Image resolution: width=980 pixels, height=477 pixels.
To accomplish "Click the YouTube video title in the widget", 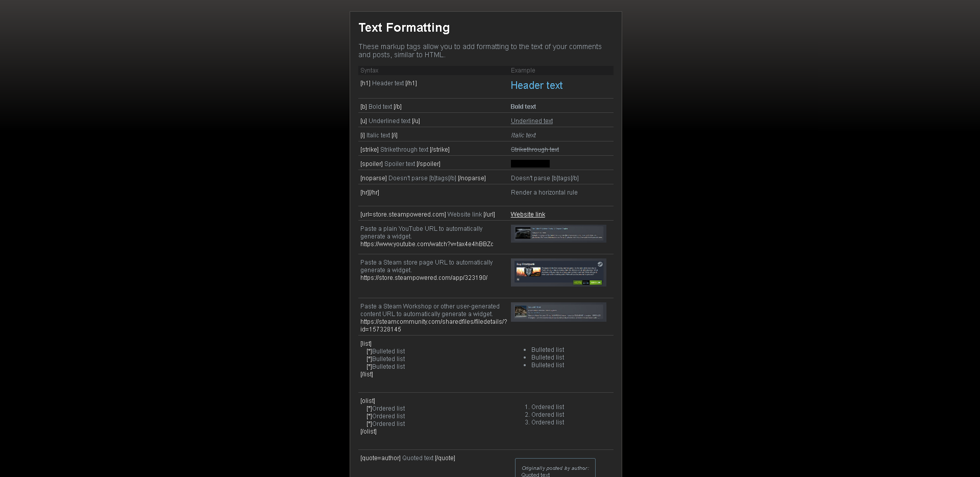I will [x=550, y=228].
